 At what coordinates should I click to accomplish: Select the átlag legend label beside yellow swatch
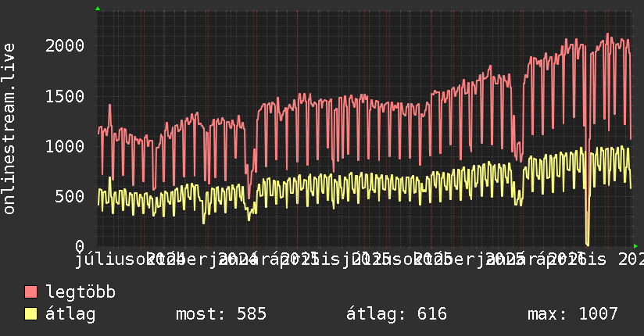70,314
